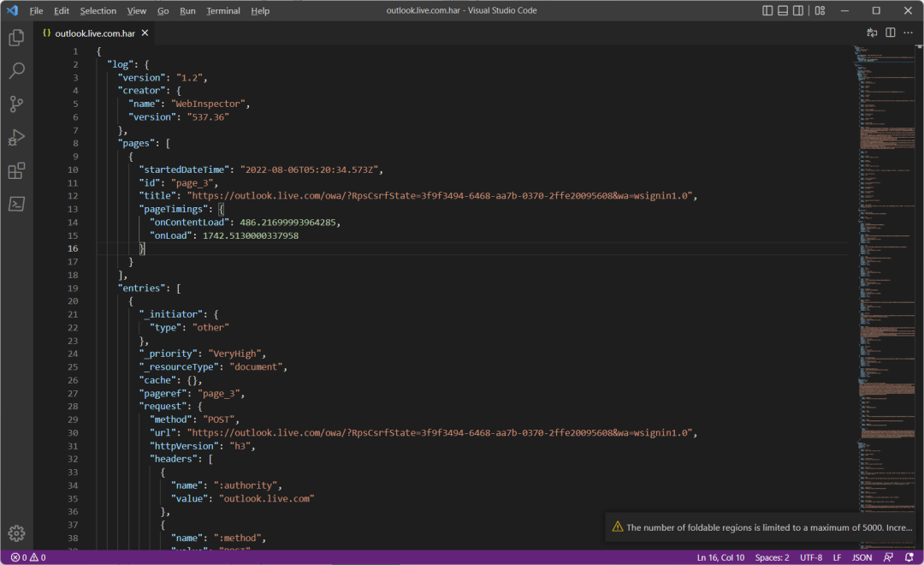Open the Selection menu

pos(98,10)
